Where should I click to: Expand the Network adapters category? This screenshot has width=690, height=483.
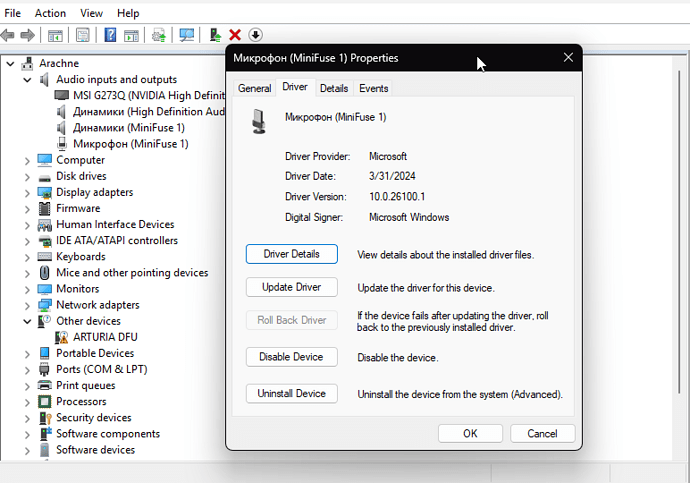(x=27, y=306)
